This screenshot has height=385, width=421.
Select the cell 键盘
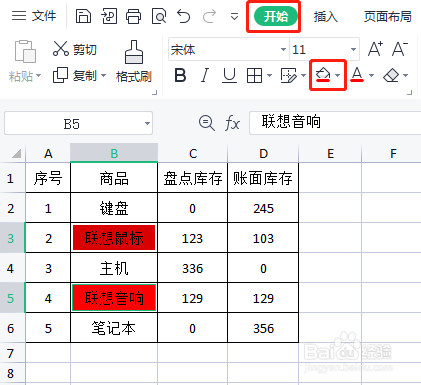point(114,208)
